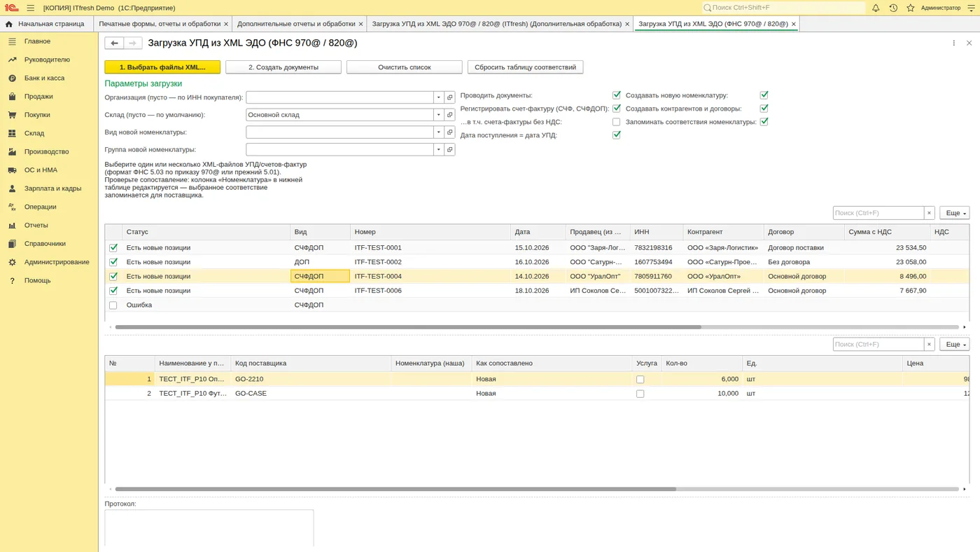Click the Создать документы button
Screen dimensions: 980x552
(x=283, y=67)
